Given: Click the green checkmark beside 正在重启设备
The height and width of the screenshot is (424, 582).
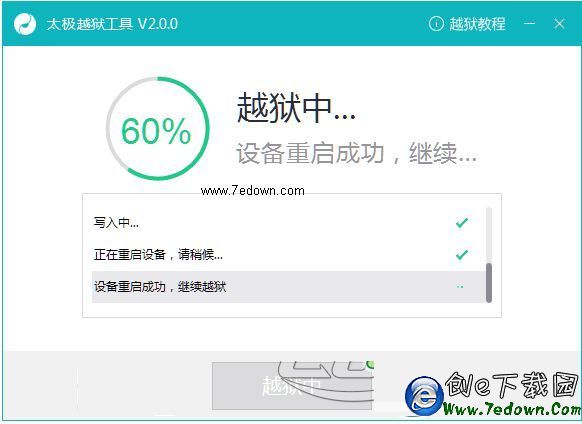Looking at the screenshot, I should pyautogui.click(x=462, y=255).
